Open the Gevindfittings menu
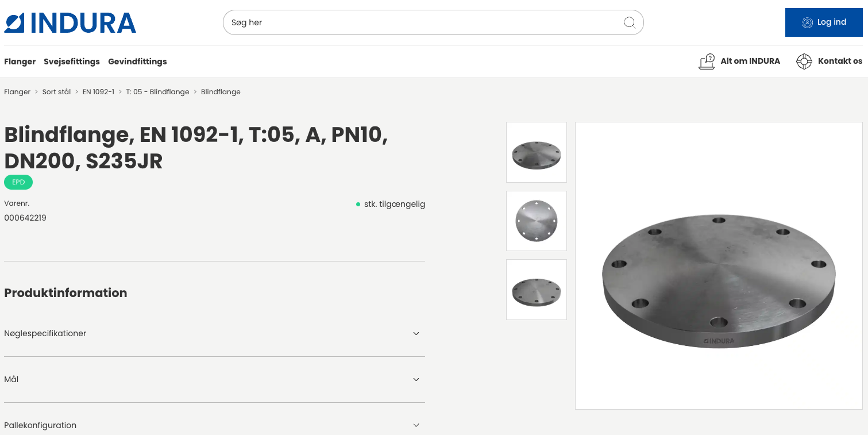Screen dimensions: 868x435 (x=137, y=61)
